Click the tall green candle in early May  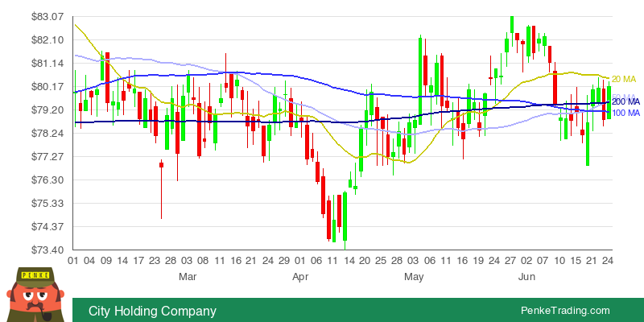tap(420, 81)
